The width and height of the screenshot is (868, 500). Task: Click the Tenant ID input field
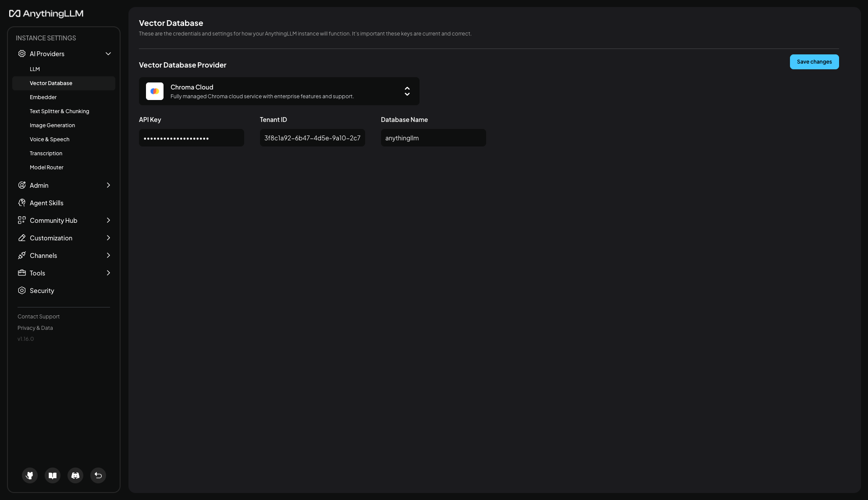coord(313,138)
